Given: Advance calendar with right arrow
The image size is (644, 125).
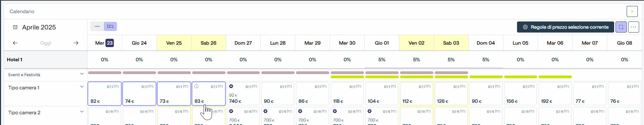Looking at the screenshot, I should 76,43.
